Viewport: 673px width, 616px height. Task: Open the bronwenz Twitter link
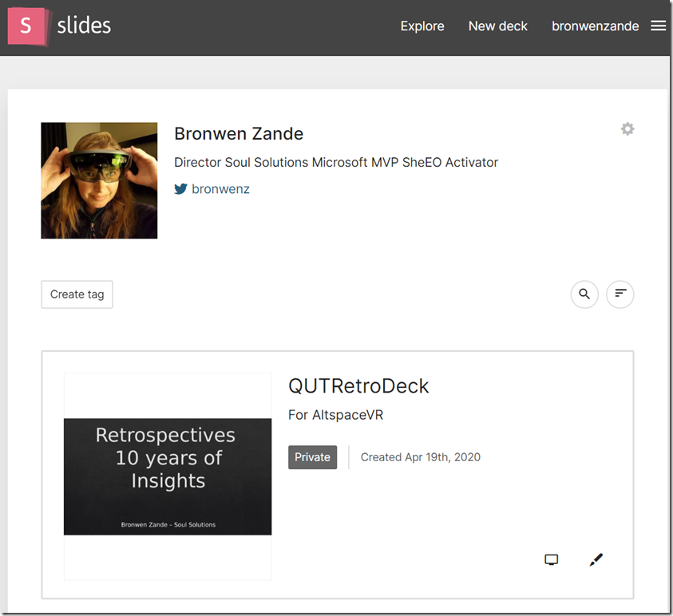pos(220,189)
